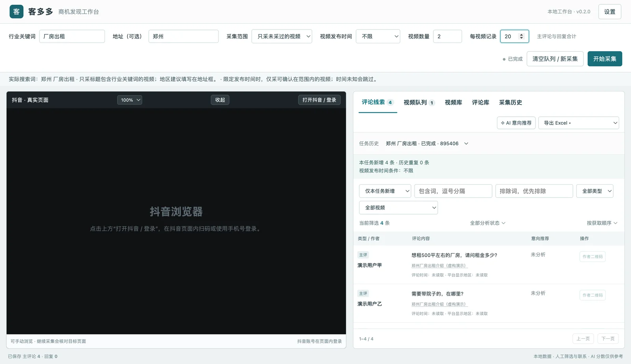This screenshot has width=631, height=364.
Task: Click the 每视频记录 stepper arrows
Action: pos(521,36)
